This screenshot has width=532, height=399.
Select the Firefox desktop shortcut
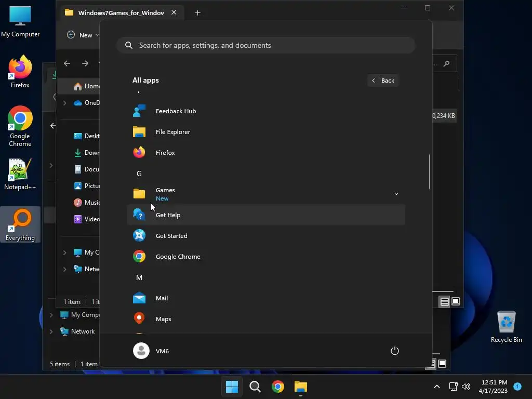coord(20,72)
